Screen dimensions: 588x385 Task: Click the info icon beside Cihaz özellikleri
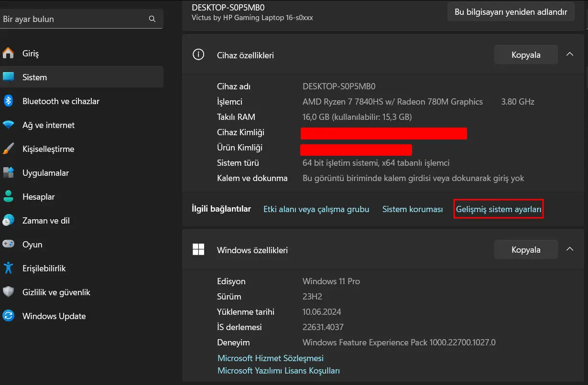tap(198, 54)
